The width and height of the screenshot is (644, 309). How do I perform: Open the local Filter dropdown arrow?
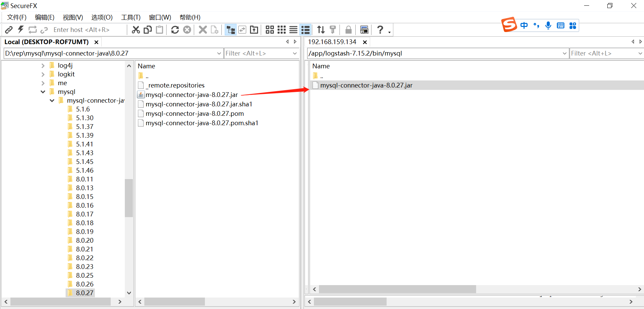[x=295, y=54]
